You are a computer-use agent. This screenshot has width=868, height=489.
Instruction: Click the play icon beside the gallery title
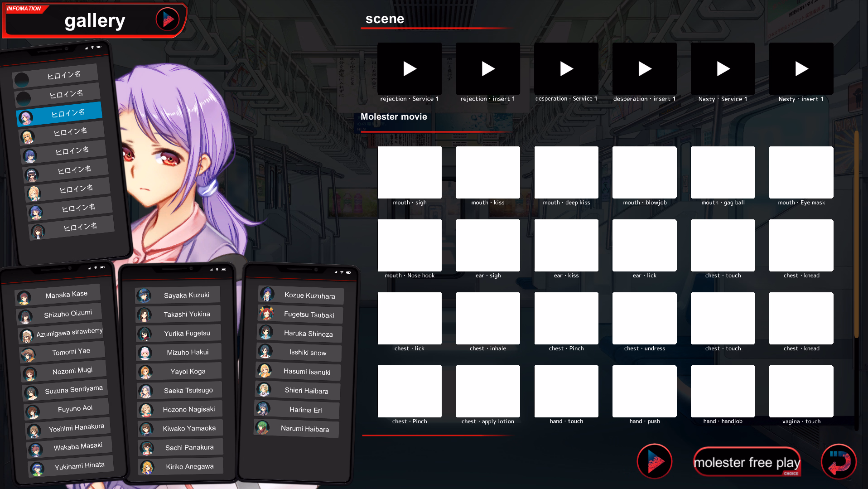tap(168, 19)
